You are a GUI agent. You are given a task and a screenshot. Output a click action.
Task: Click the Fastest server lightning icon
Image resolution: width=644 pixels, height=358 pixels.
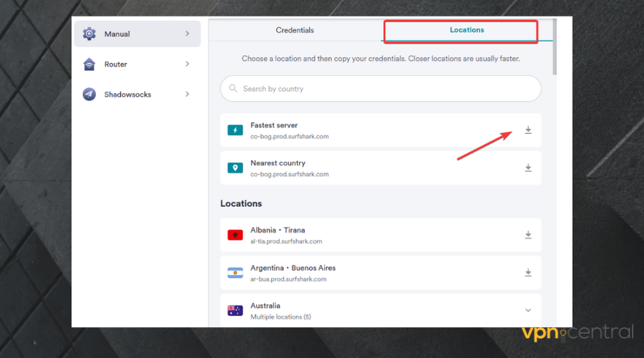tap(235, 130)
